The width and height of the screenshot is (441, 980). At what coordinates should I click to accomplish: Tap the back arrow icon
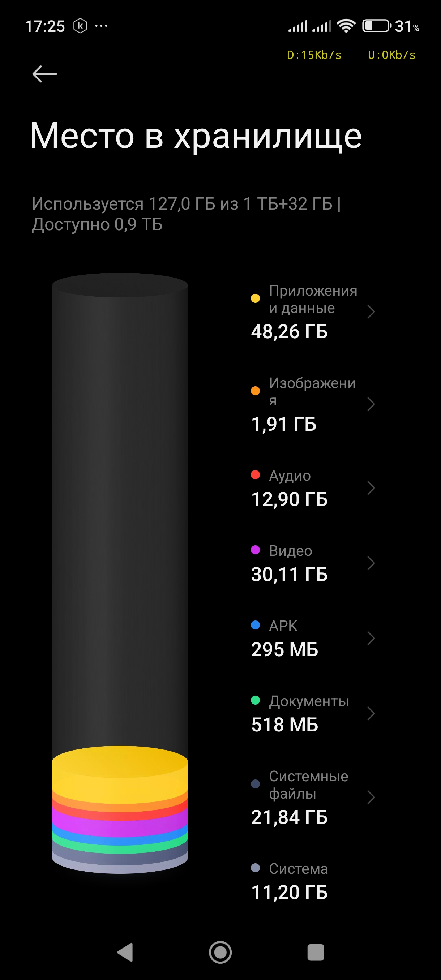[x=44, y=74]
